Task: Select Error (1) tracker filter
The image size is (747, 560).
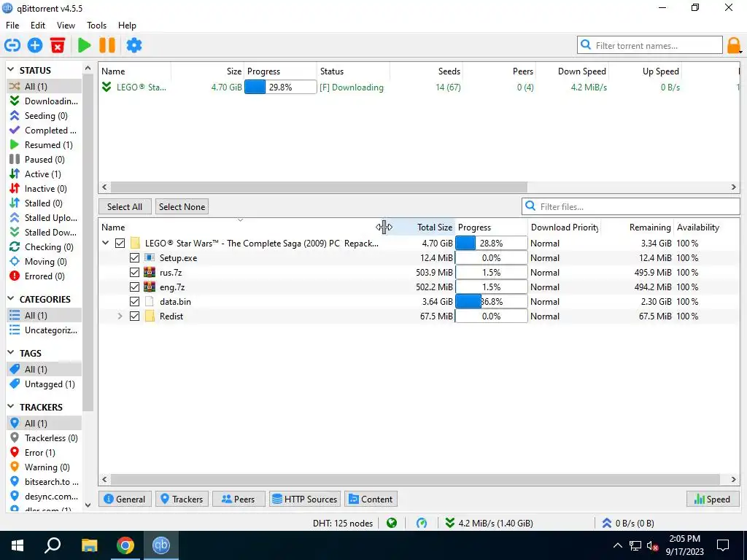Action: (x=44, y=452)
